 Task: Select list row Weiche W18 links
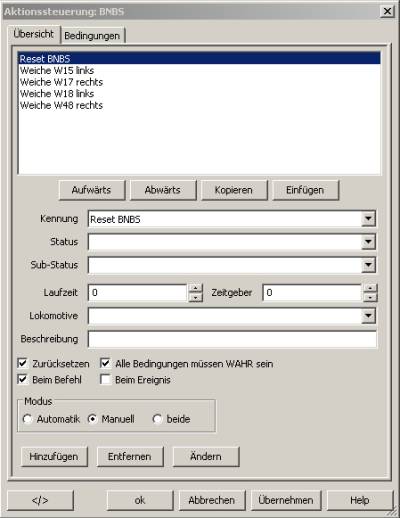coord(199,94)
